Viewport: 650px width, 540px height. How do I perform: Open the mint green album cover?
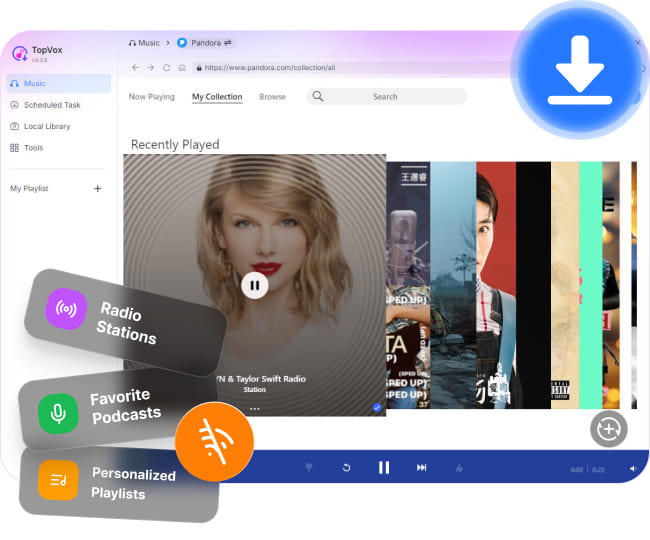(x=590, y=285)
